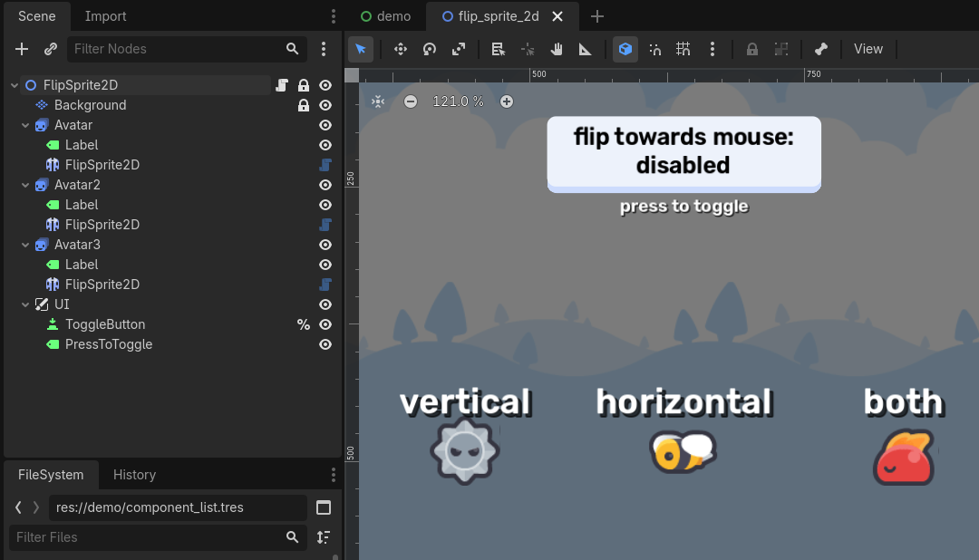The image size is (979, 560).
Task: Select the Pan Mode hand tool
Action: 556,49
